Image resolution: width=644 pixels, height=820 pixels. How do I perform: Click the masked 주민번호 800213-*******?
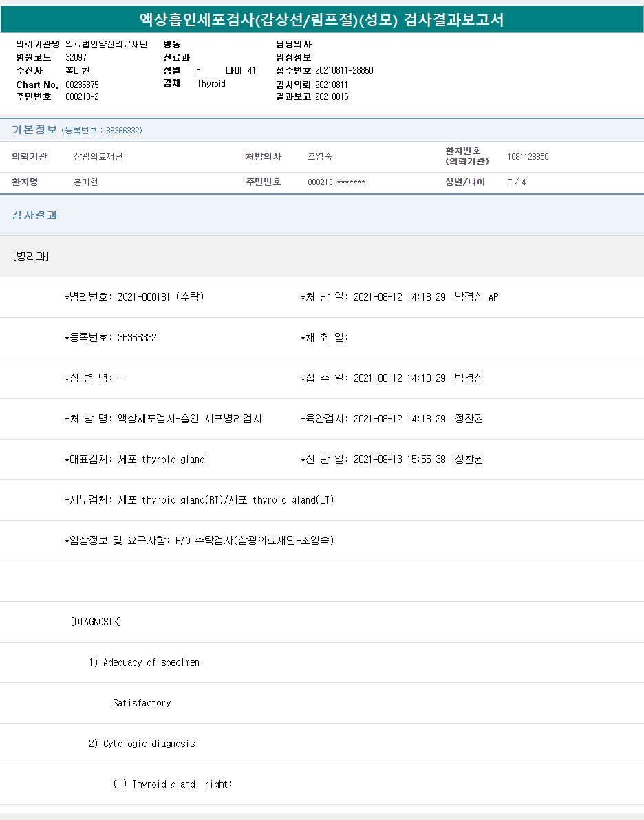tap(336, 182)
